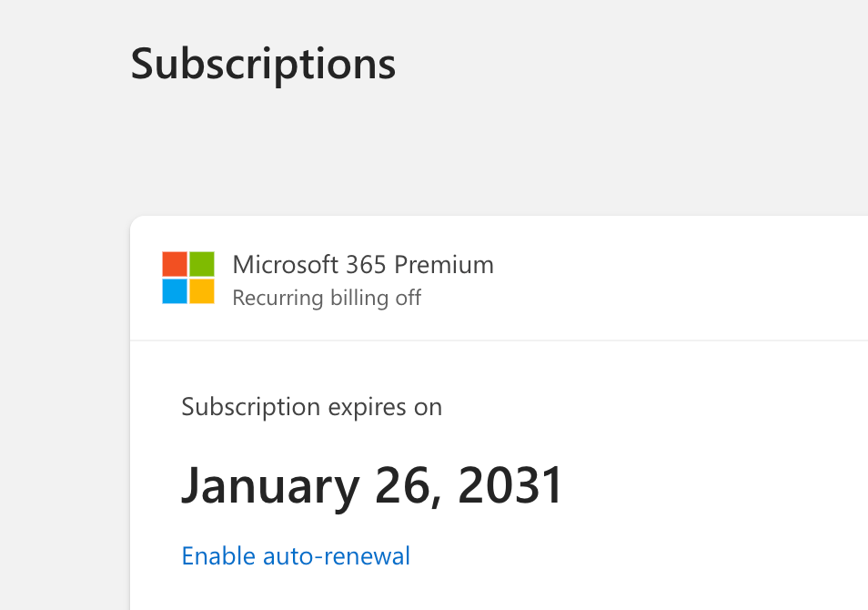
Task: Click the word Enable in the blue link
Action: (x=219, y=555)
